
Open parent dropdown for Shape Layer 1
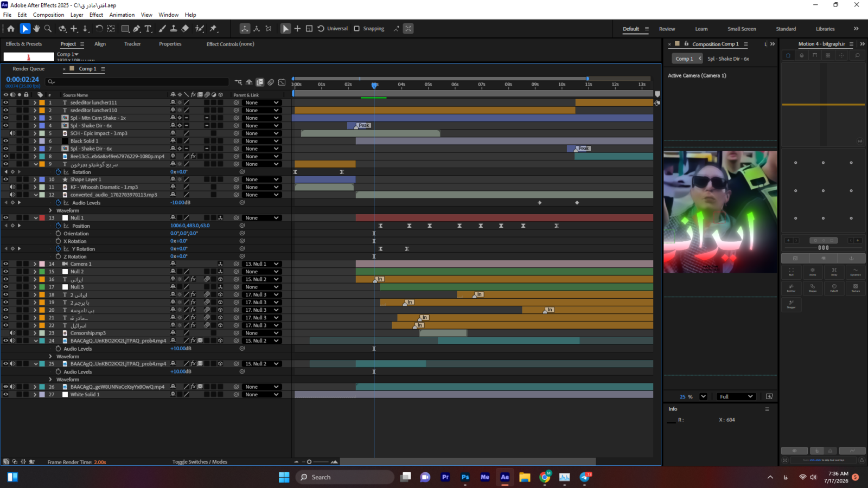[262, 179]
